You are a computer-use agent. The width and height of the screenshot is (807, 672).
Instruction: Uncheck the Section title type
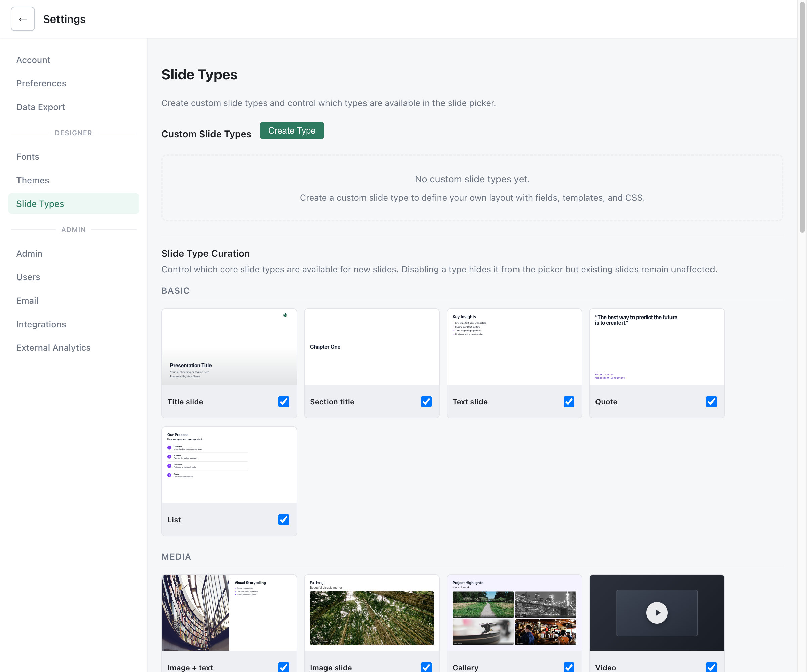(x=426, y=401)
